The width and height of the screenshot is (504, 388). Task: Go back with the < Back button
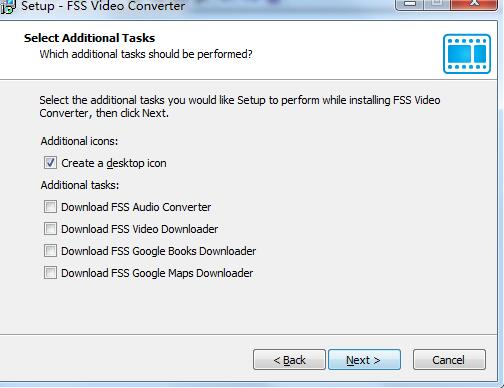(289, 360)
